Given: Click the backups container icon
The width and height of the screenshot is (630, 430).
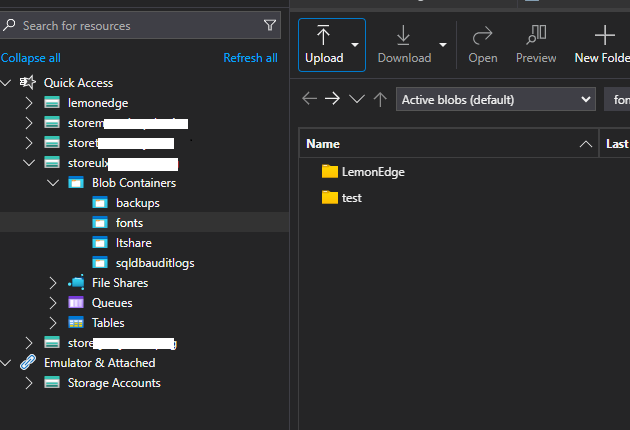Looking at the screenshot, I should [x=100, y=202].
